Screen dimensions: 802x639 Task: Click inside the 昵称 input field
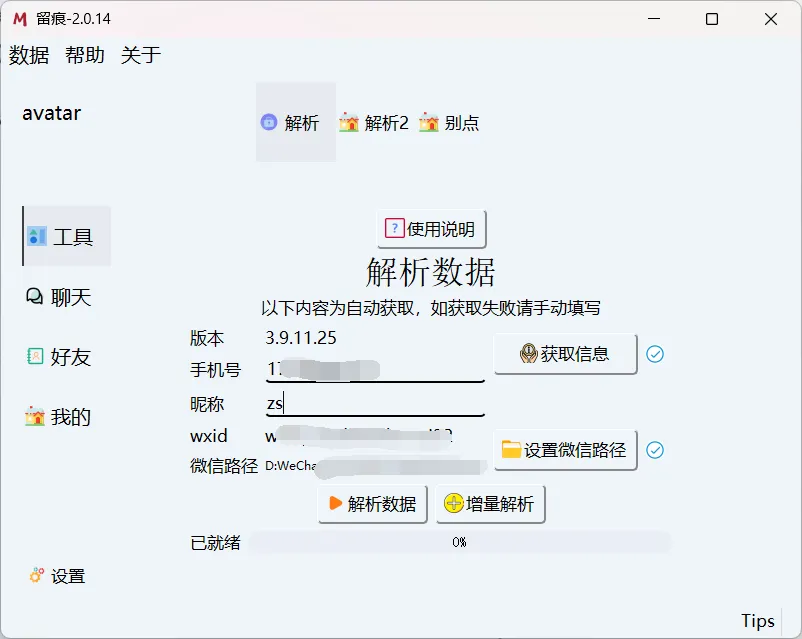(x=375, y=404)
